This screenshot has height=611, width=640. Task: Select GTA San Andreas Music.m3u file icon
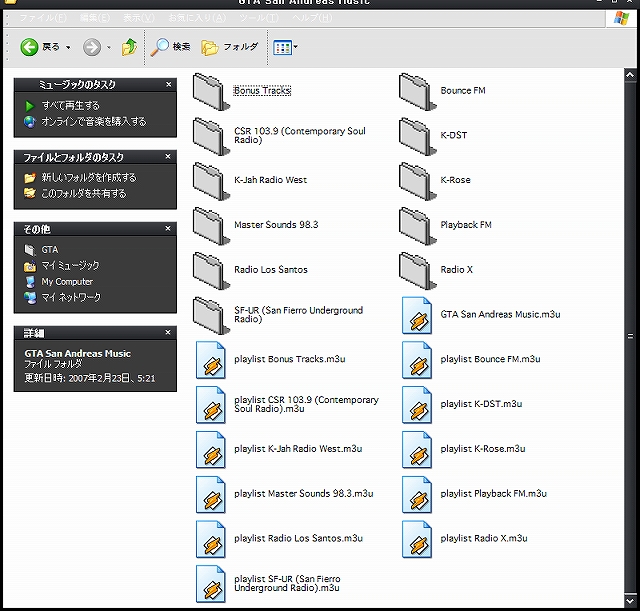(417, 315)
